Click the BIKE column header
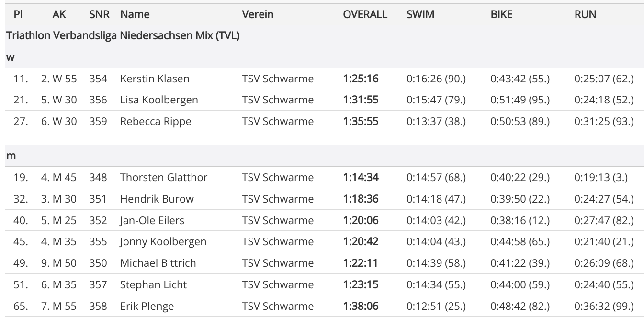 point(501,14)
